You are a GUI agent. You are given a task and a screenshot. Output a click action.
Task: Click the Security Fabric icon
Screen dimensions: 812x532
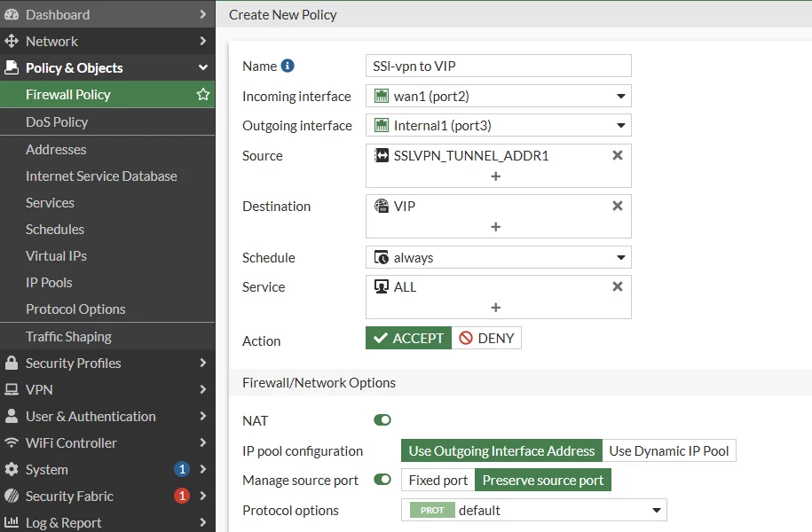click(x=12, y=496)
